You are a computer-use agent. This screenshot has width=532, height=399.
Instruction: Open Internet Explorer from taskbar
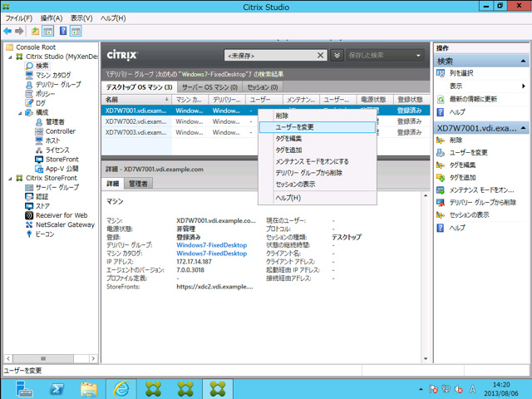[121, 389]
